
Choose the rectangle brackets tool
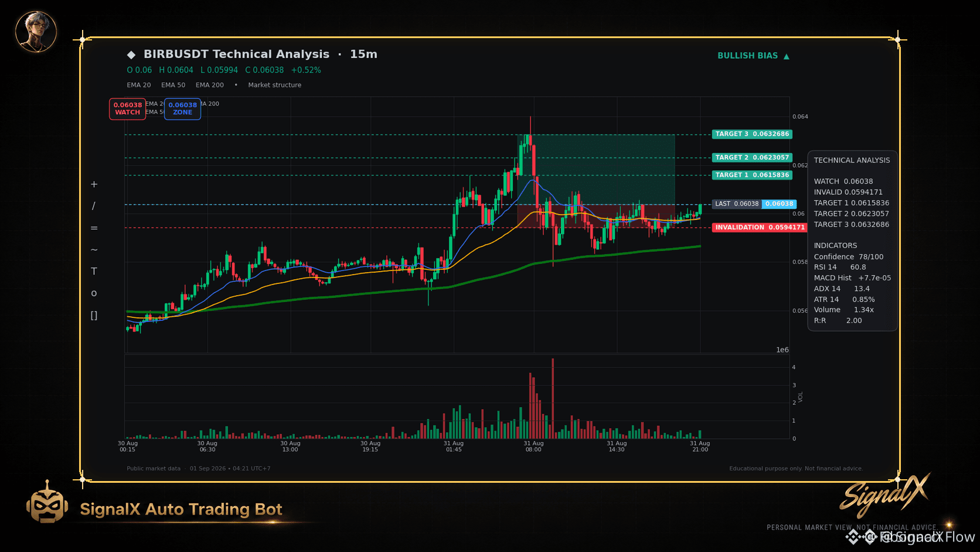coord(94,316)
